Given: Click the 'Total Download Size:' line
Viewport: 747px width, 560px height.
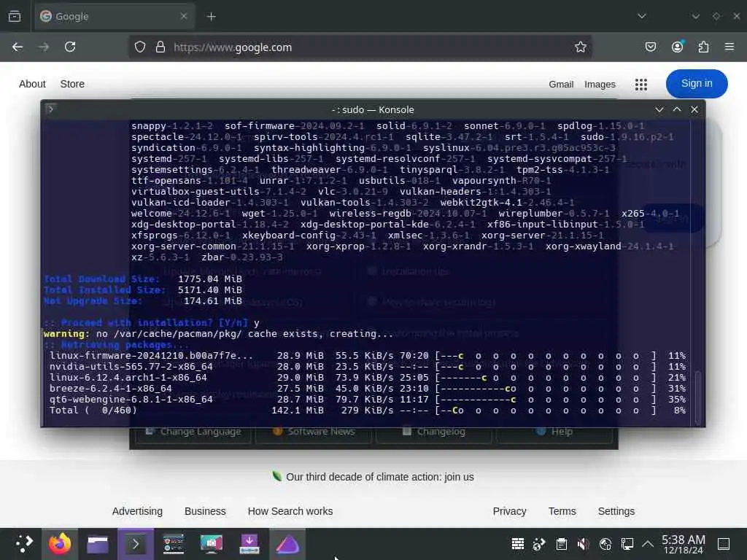Looking at the screenshot, I should tap(143, 279).
